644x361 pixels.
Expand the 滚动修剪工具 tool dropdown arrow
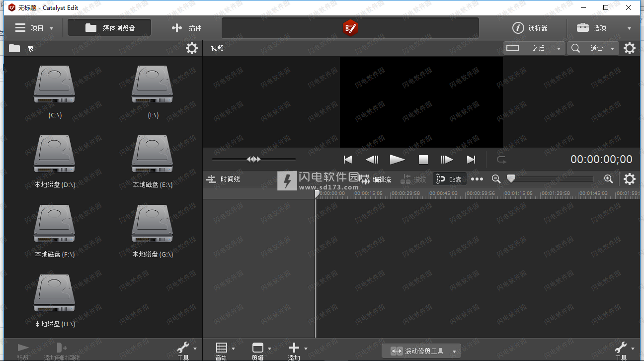455,352
